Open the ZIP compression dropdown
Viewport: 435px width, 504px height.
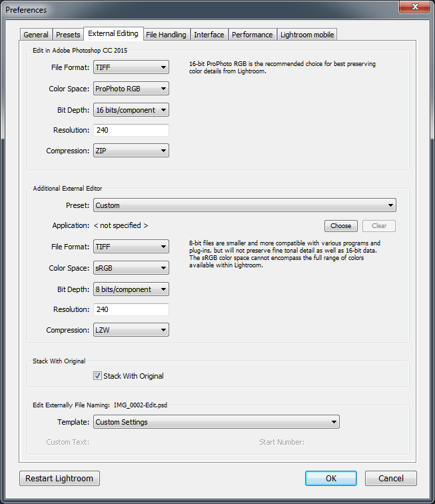[131, 151]
